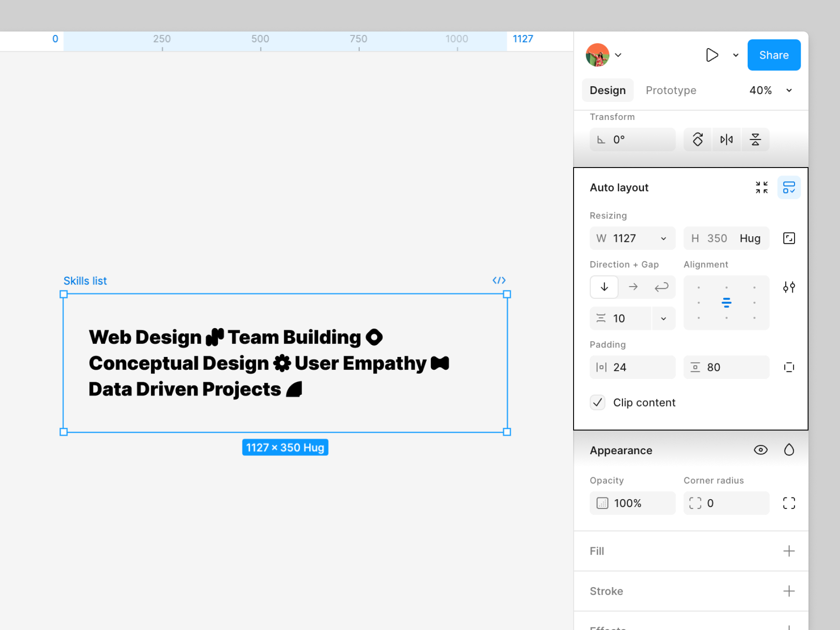
Task: Click the Skills list frame label
Action: pos(85,281)
